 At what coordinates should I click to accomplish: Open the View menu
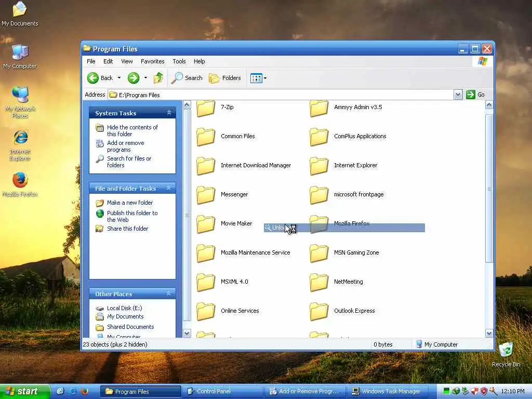coord(127,61)
